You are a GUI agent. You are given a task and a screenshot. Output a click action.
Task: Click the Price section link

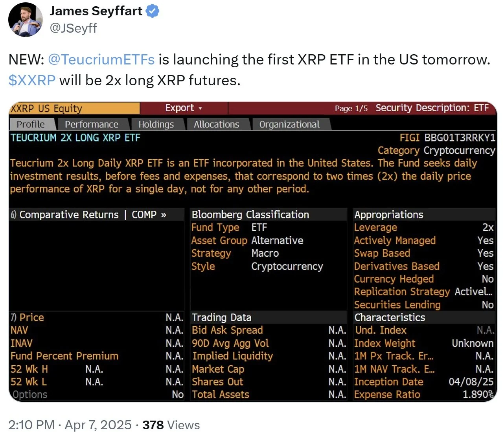click(x=31, y=317)
